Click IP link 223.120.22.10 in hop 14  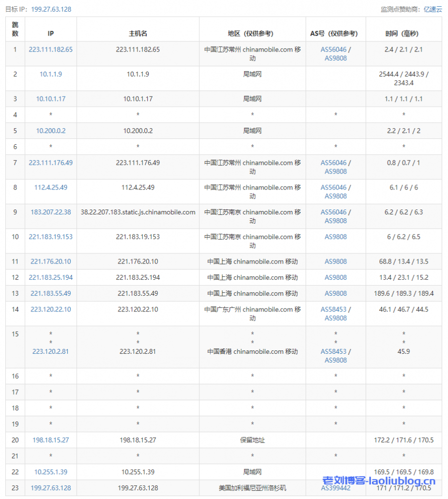click(51, 309)
